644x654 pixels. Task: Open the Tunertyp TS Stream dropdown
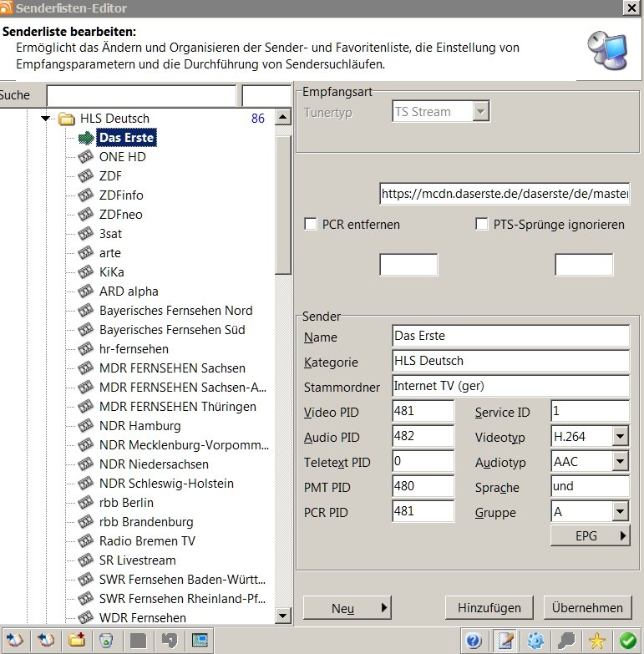coord(481,111)
